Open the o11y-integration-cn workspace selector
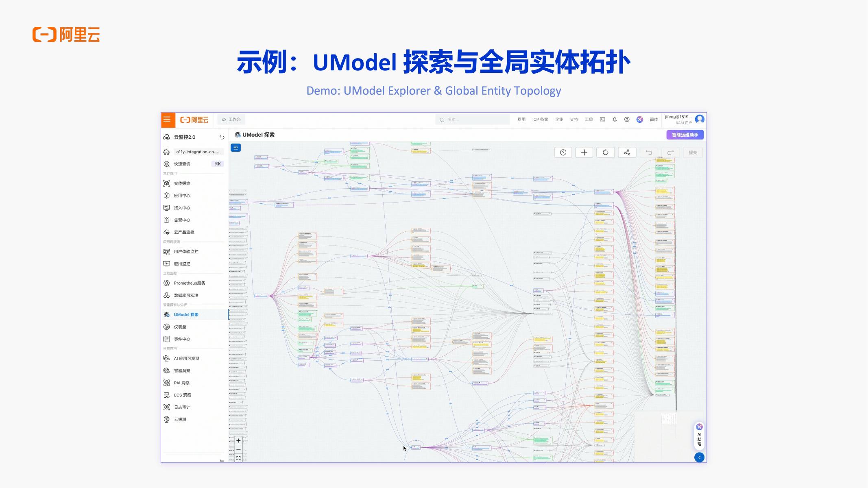This screenshot has width=868, height=488. pos(199,152)
